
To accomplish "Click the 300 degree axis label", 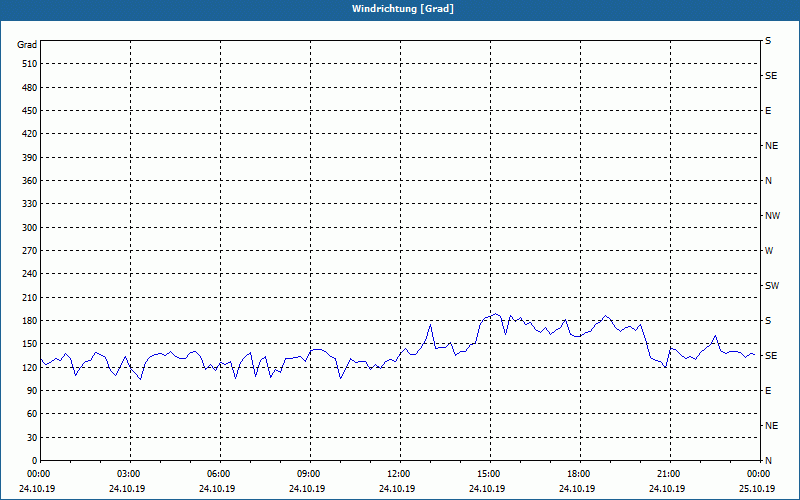I will [30, 228].
